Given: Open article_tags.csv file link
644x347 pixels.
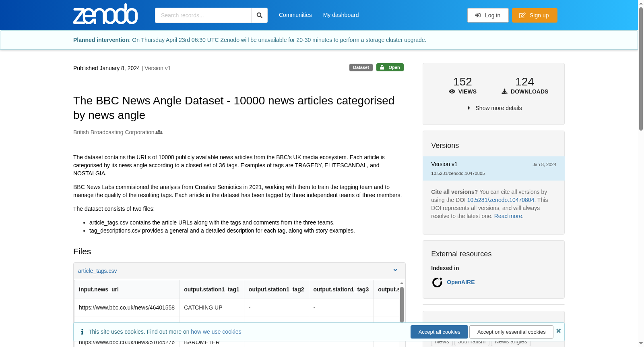Looking at the screenshot, I should pos(97,271).
